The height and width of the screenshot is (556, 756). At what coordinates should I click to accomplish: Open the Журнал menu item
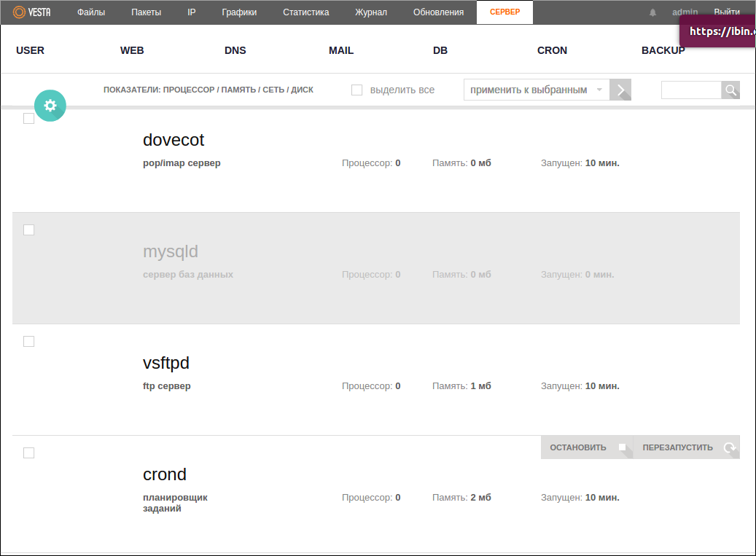click(371, 12)
